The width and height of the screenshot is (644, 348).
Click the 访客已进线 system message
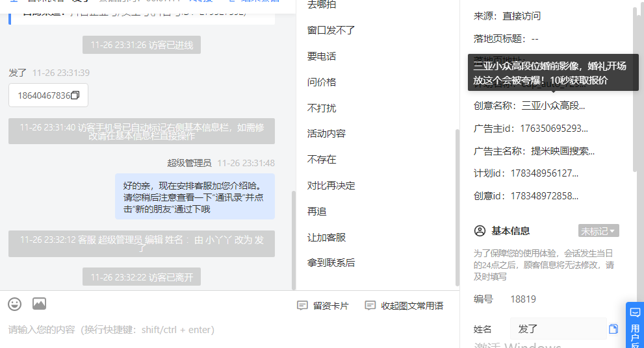142,45
